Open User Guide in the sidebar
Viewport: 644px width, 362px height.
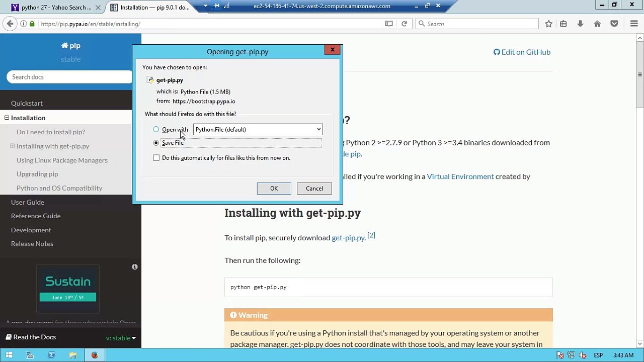[x=28, y=202]
